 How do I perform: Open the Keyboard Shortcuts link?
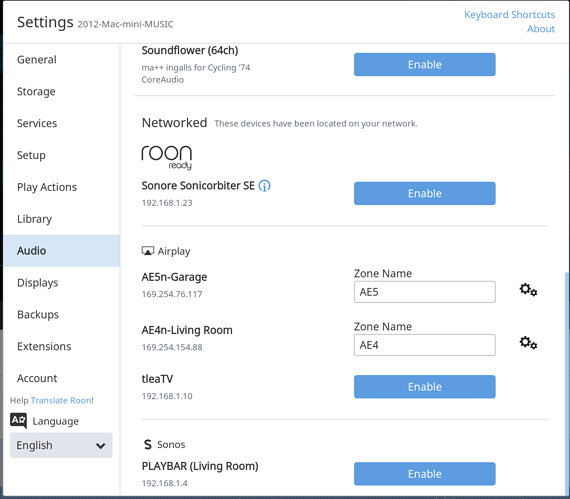[509, 15]
